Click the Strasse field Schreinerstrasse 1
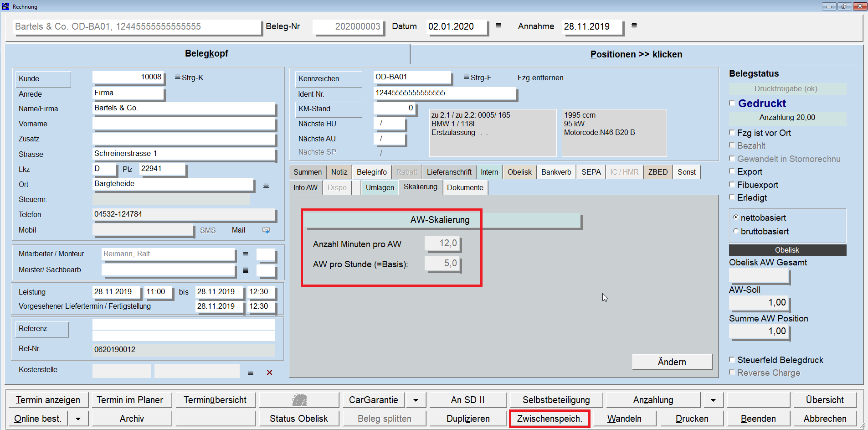Viewport: 868px width, 430px height. pyautogui.click(x=184, y=154)
